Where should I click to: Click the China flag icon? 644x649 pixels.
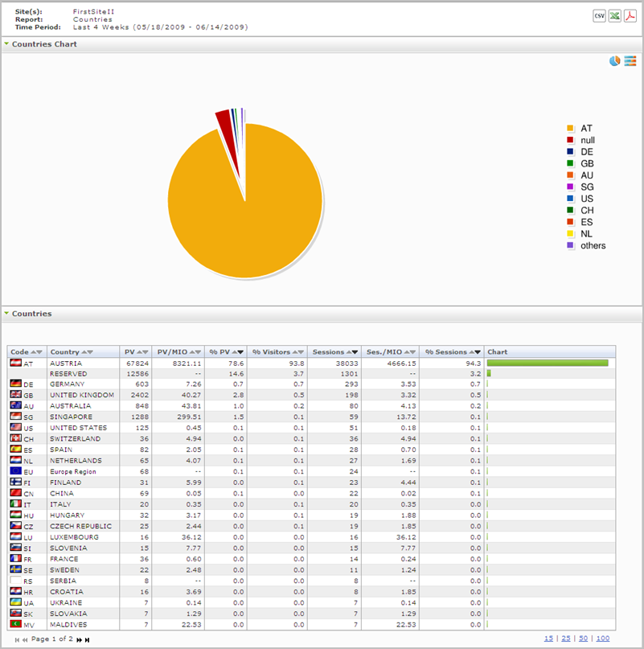[16, 492]
